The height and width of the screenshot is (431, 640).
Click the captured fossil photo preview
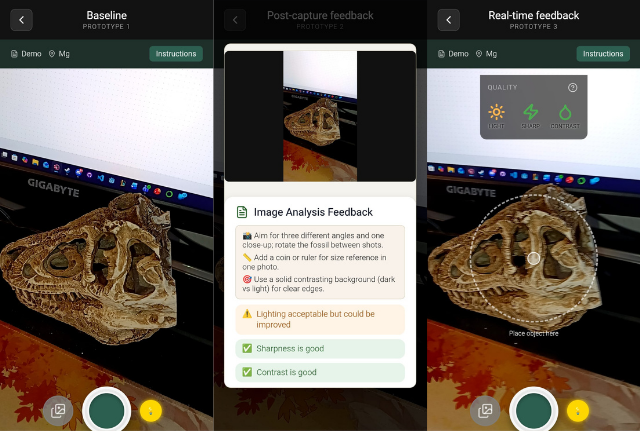point(320,116)
